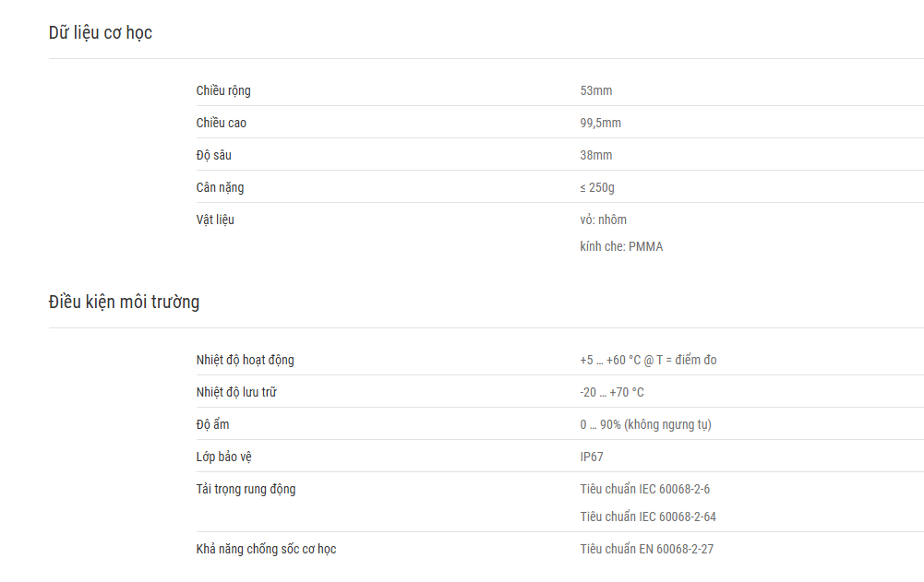Viewport: 924px width, 582px height.
Task: Click the 'Độ sâu' label
Action: [214, 156]
